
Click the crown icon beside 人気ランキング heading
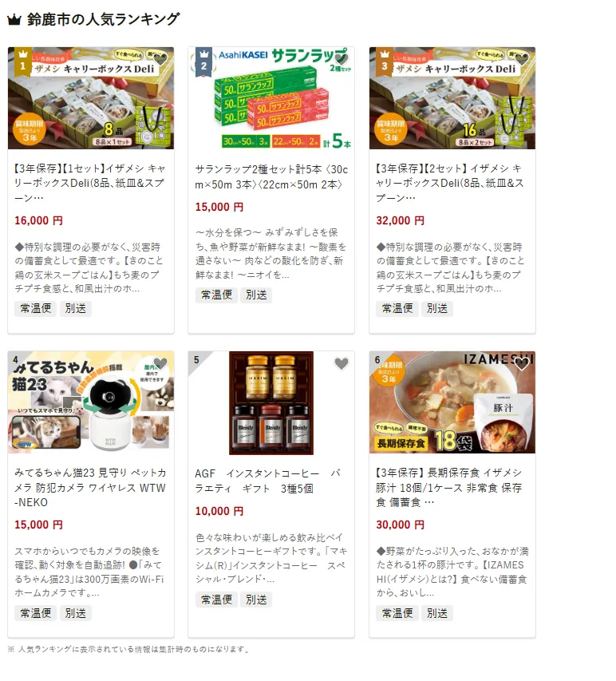(x=14, y=19)
